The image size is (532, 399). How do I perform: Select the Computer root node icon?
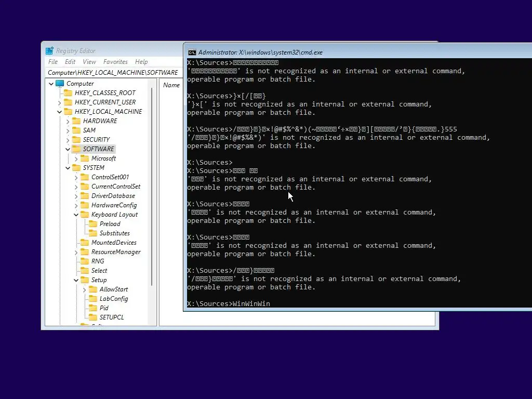click(x=60, y=84)
